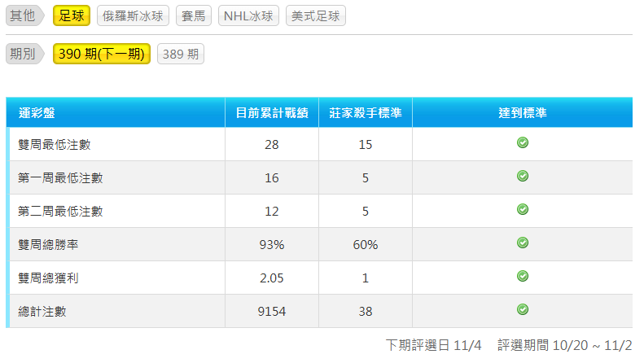The width and height of the screenshot is (644, 363).
Task: Select the 其他 category label
Action: pyautogui.click(x=24, y=15)
